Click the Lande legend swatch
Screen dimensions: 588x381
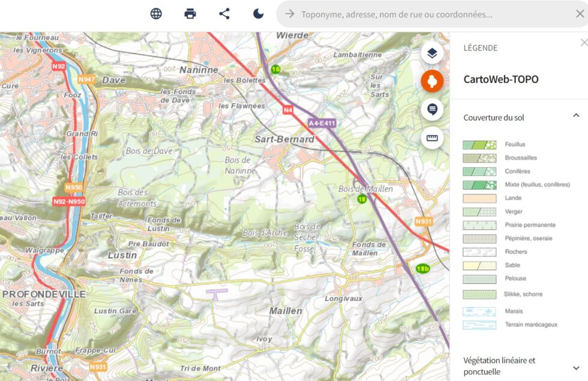point(479,199)
